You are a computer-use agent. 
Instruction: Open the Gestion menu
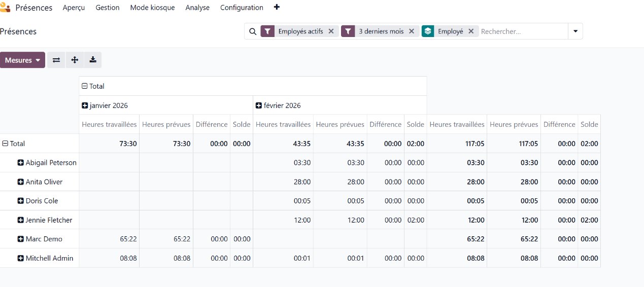(108, 8)
